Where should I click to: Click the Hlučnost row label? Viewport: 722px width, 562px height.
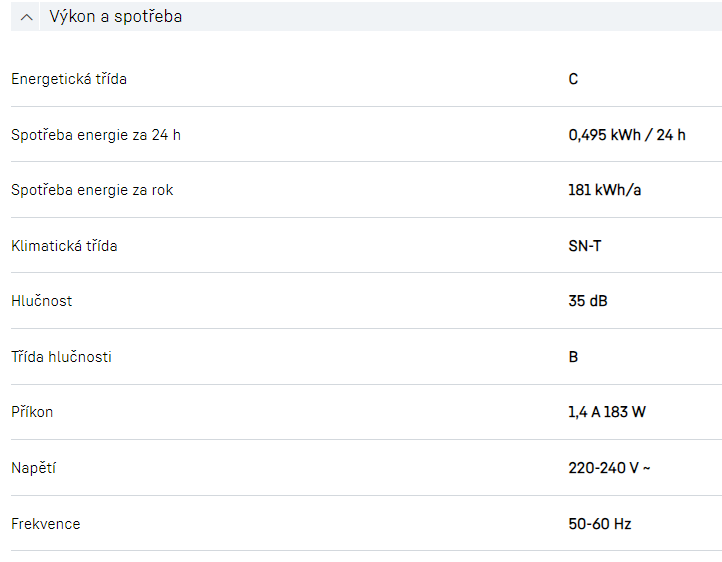pos(42,301)
